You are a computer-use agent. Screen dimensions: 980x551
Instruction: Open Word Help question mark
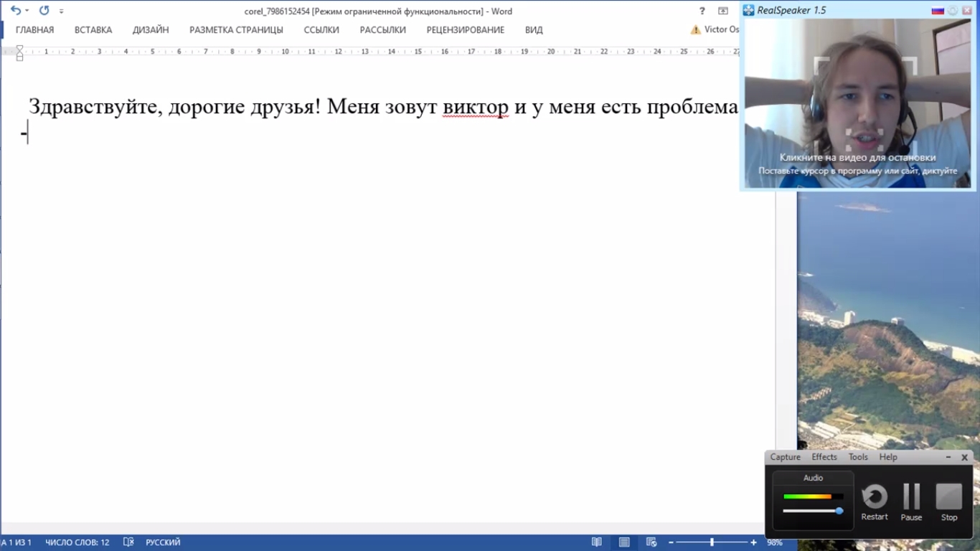702,11
